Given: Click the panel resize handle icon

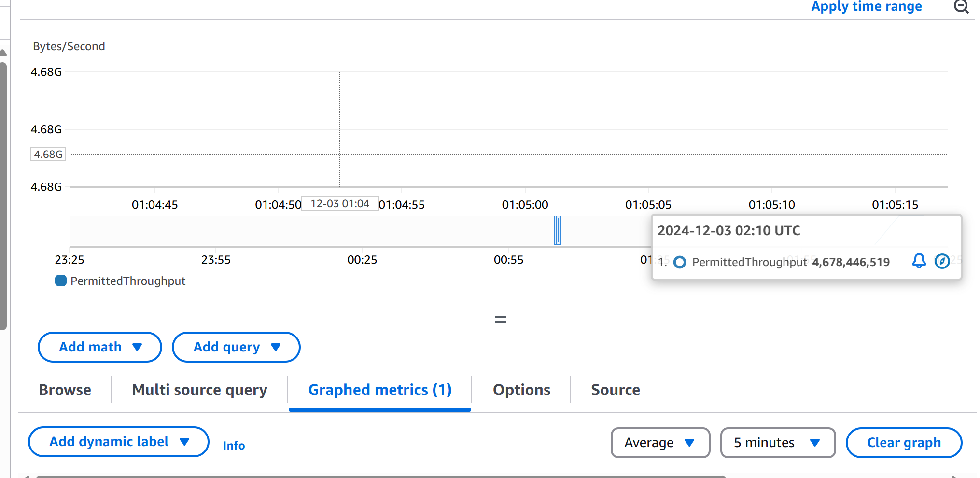Looking at the screenshot, I should coord(500,320).
